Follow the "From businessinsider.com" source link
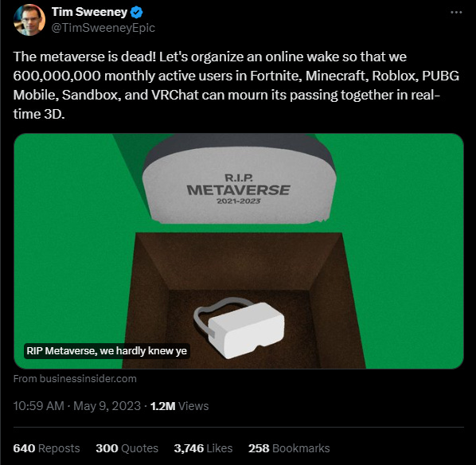Screen dimensions: 476x465 coord(75,379)
